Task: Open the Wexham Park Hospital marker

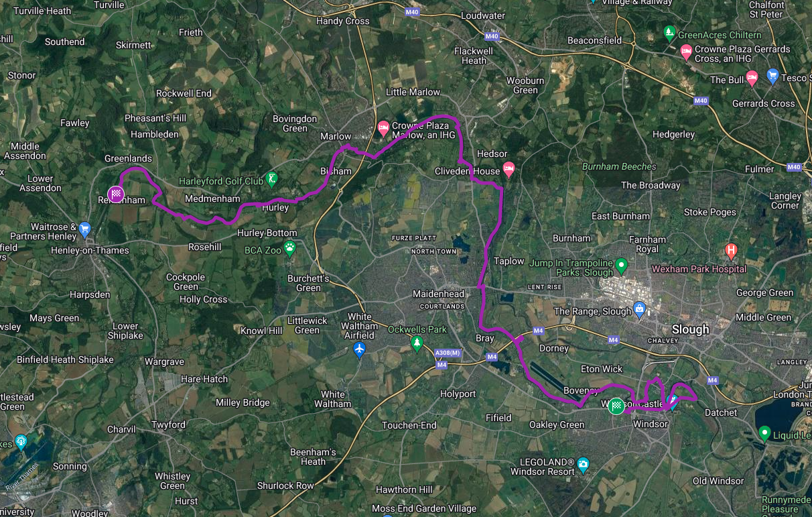Action: (732, 252)
